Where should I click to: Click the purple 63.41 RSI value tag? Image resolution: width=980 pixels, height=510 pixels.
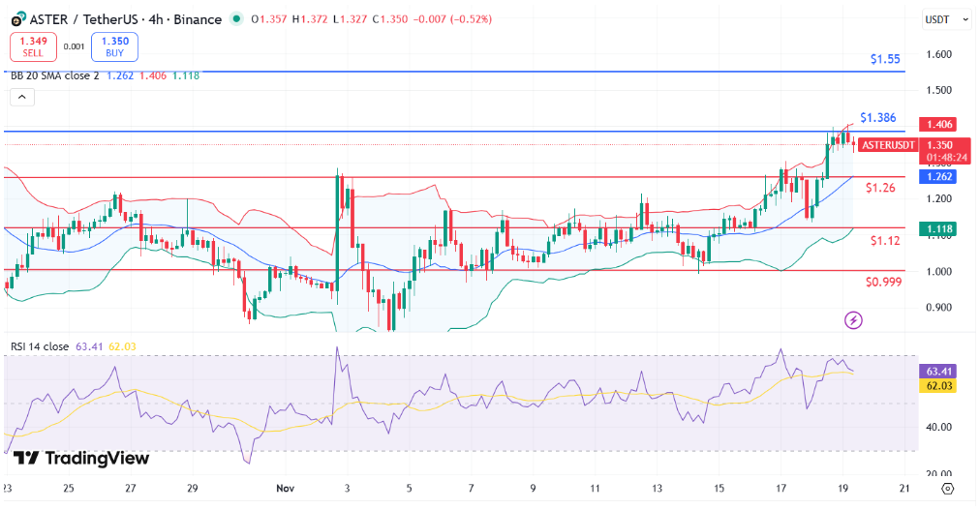pyautogui.click(x=940, y=371)
